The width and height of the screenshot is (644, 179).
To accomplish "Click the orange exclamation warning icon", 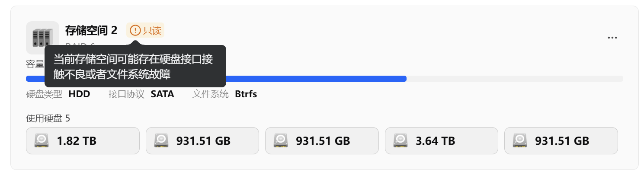I will 135,30.
